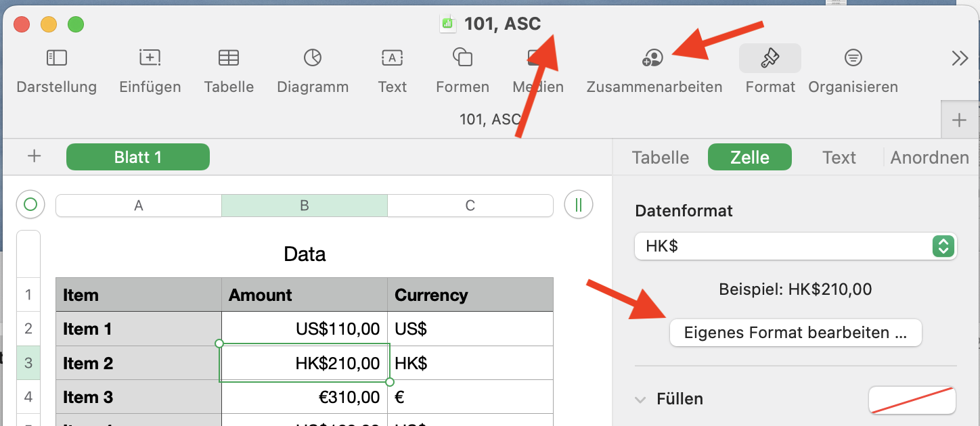Click the Füllen color swatch
The image size is (980, 426).
[912, 400]
